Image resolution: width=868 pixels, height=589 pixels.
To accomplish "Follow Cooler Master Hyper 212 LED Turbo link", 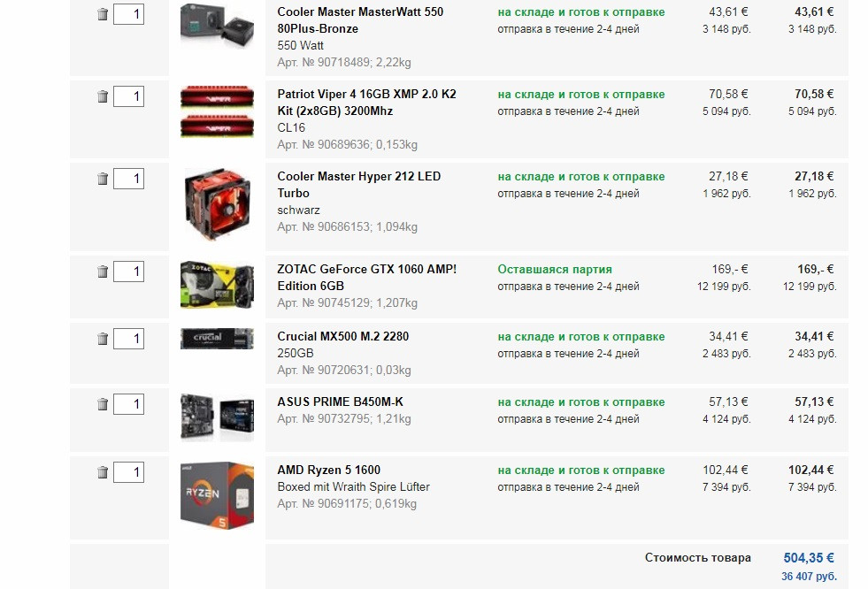I will (358, 185).
